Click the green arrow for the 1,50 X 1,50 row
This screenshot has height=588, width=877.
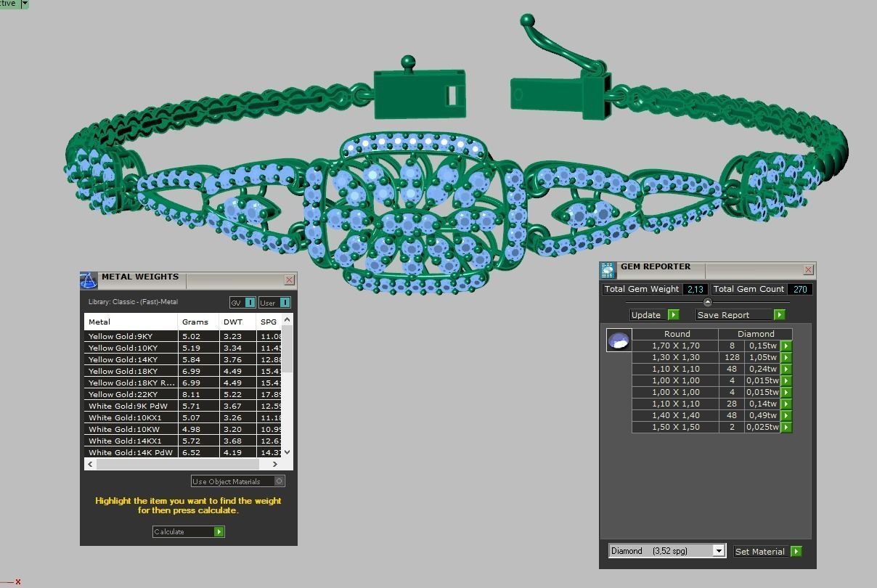click(x=786, y=428)
